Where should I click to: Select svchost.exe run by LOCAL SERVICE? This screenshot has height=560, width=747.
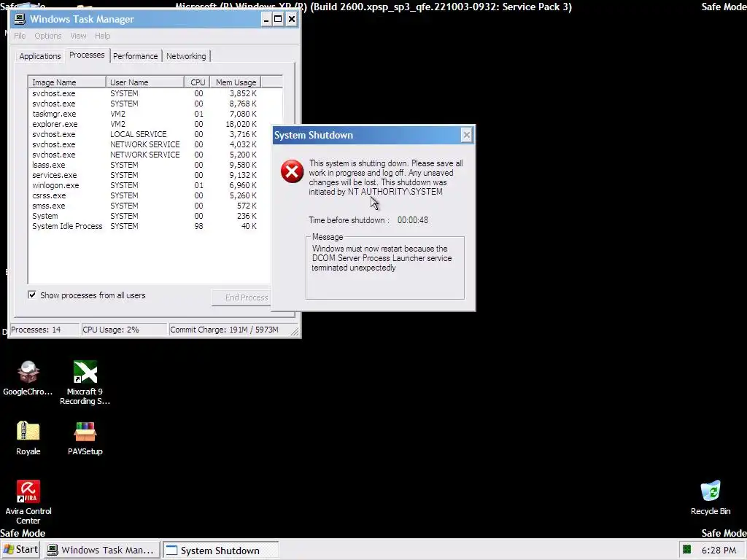(144, 134)
